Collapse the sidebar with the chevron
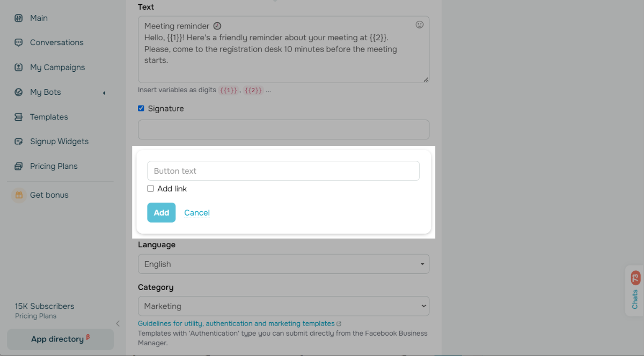The height and width of the screenshot is (356, 644). (x=118, y=323)
